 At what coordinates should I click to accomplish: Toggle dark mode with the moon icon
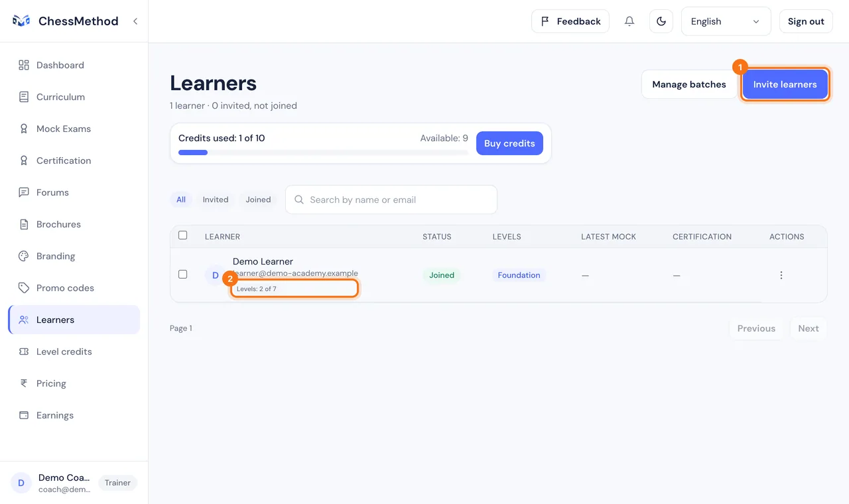pyautogui.click(x=661, y=21)
